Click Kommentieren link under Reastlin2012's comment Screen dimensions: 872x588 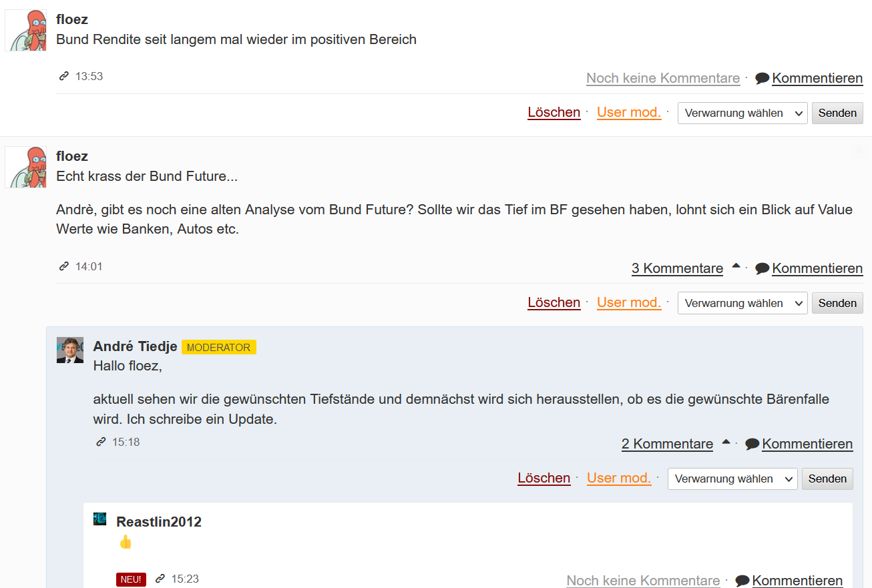(797, 581)
